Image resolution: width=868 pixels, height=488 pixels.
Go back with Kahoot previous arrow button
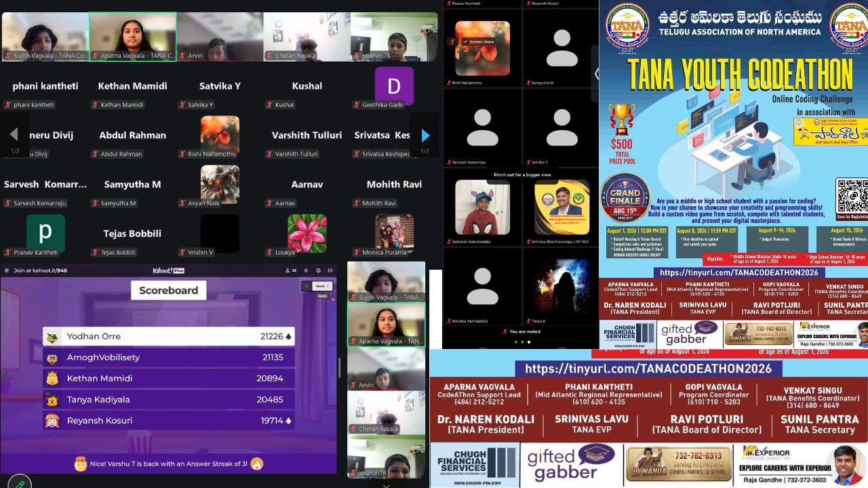tap(307, 286)
